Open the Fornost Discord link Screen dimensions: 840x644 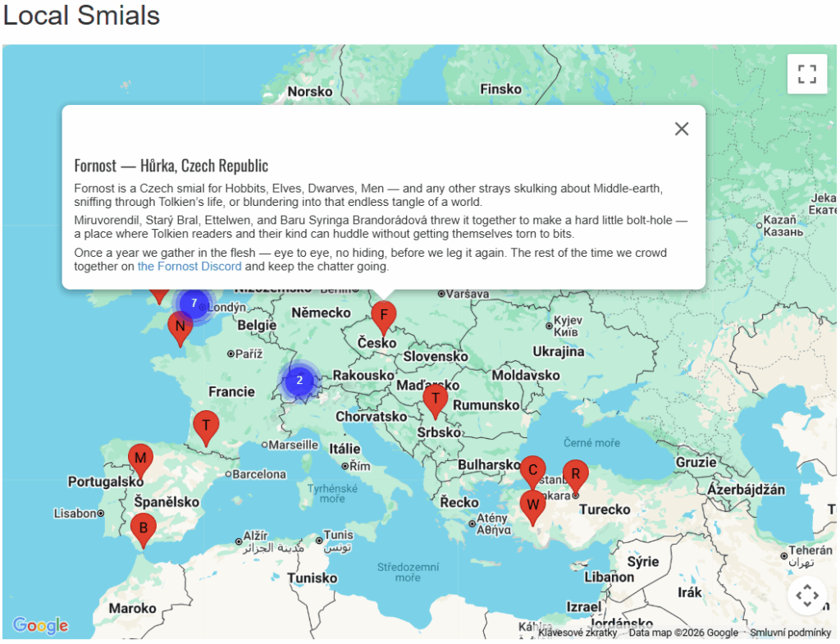[189, 267]
